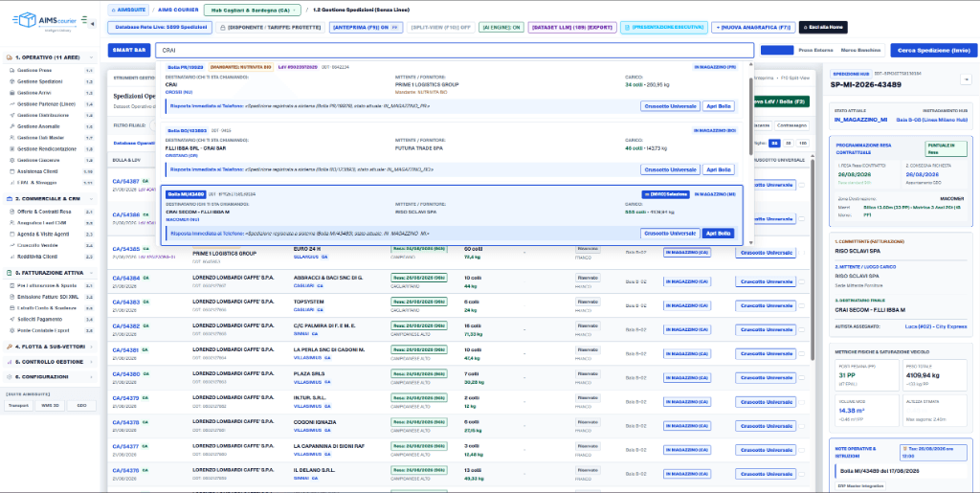Image resolution: width=980 pixels, height=493 pixels.
Task: Collapse the 1. Operativo (11 Aree) section
Action: 49,57
